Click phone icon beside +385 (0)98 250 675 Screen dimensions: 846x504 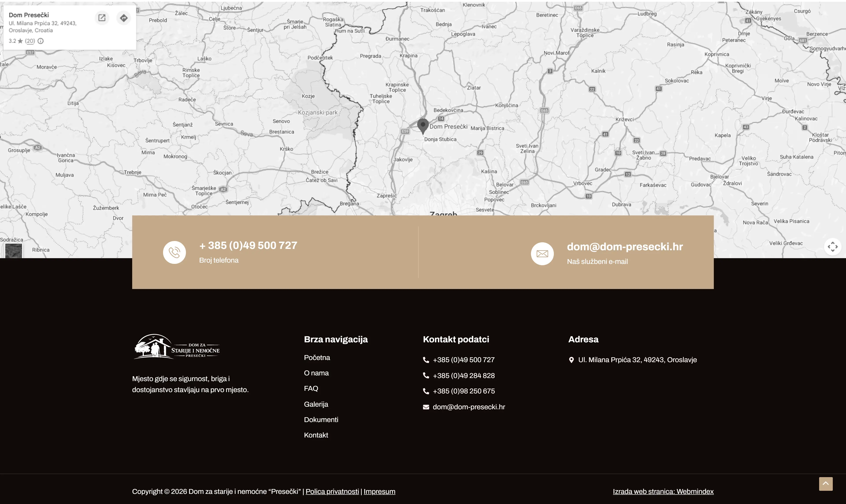click(426, 391)
